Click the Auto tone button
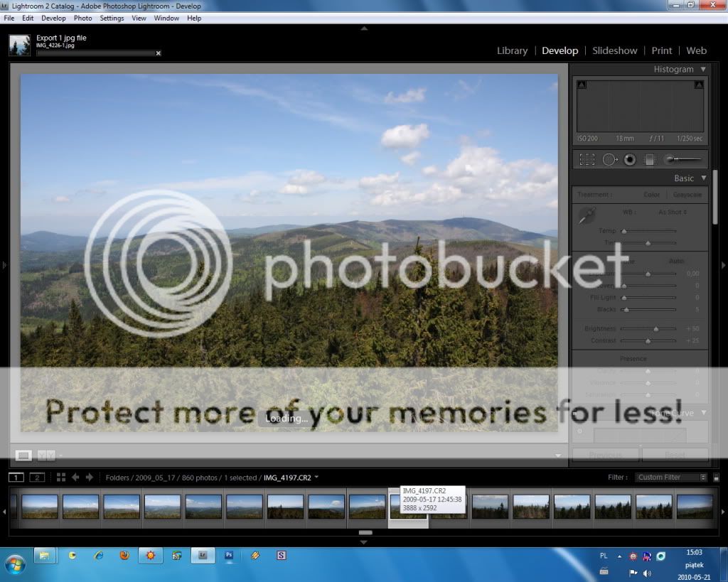Image resolution: width=728 pixels, height=582 pixels. (x=677, y=262)
